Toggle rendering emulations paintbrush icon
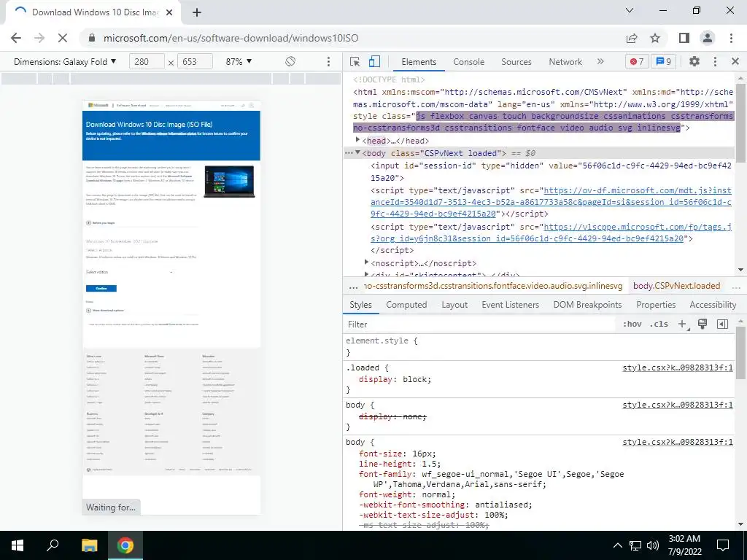Viewport: 747px width, 560px height. [x=703, y=324]
